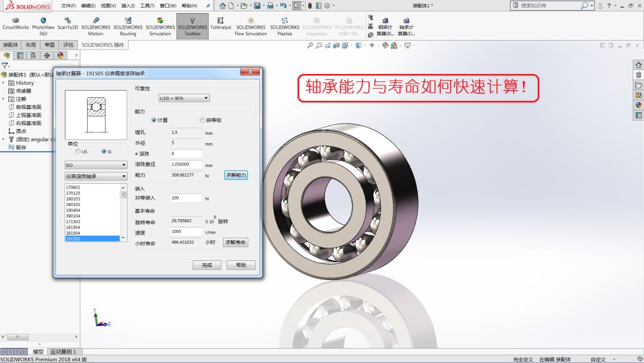
Task: Choose the 排等级 radio option
Action: (202, 120)
